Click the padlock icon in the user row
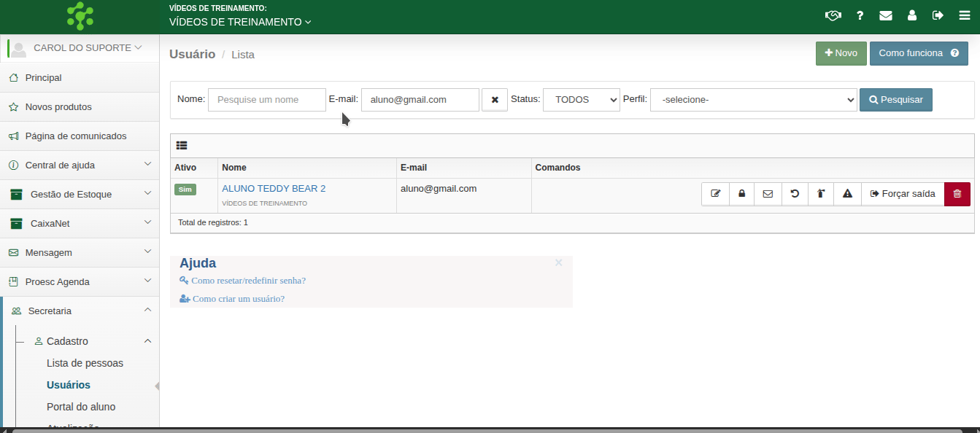This screenshot has width=980, height=433. (x=741, y=194)
